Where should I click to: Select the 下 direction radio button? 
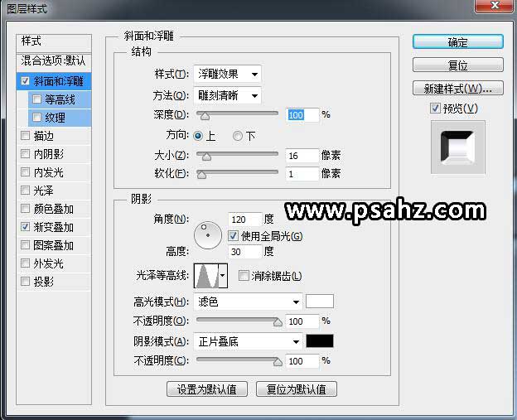click(238, 136)
